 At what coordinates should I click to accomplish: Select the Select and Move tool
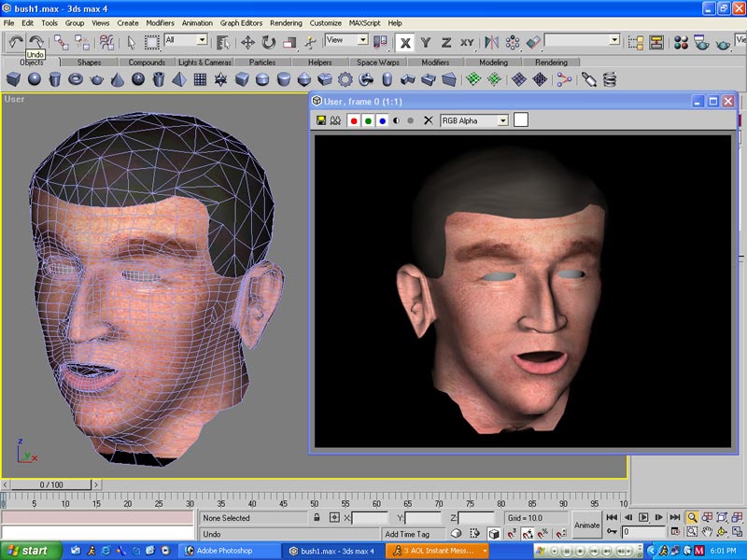tap(247, 40)
